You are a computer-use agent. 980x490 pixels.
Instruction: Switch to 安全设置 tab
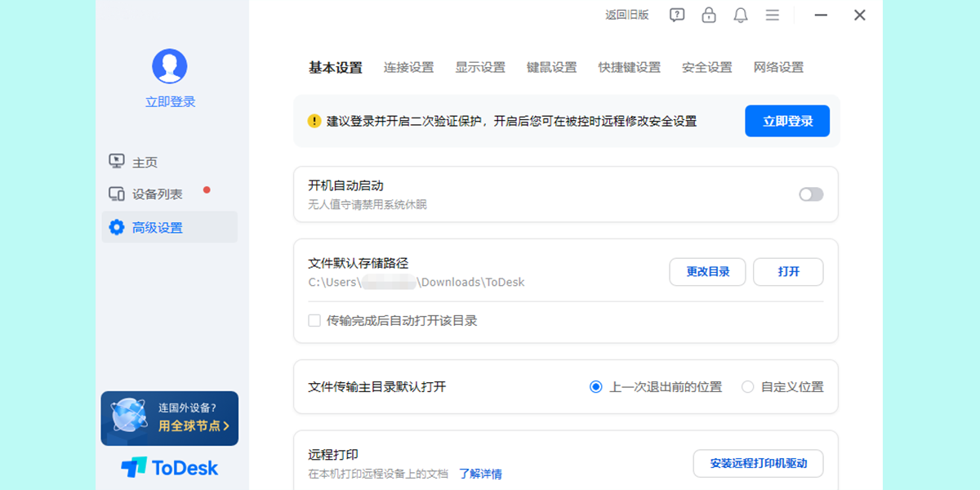click(706, 68)
